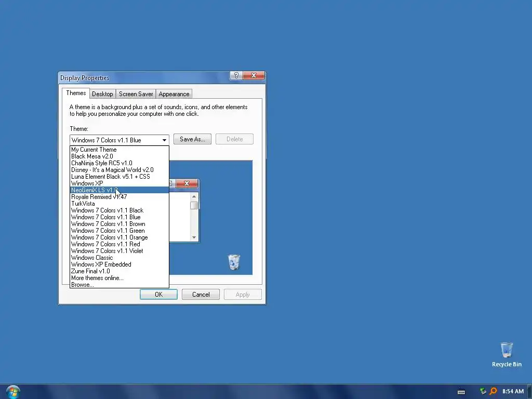532x399 pixels.
Task: Click the show desktop strip beside the clock
Action: [x=529, y=392]
